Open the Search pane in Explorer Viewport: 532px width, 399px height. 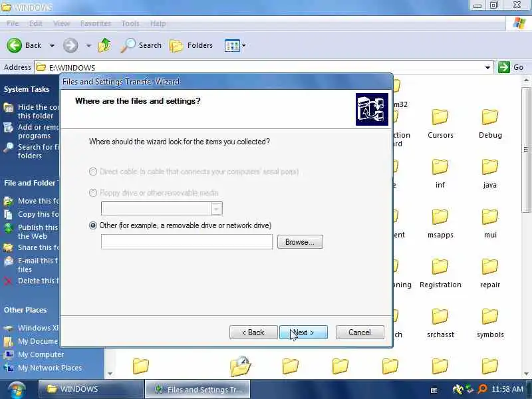pos(141,45)
